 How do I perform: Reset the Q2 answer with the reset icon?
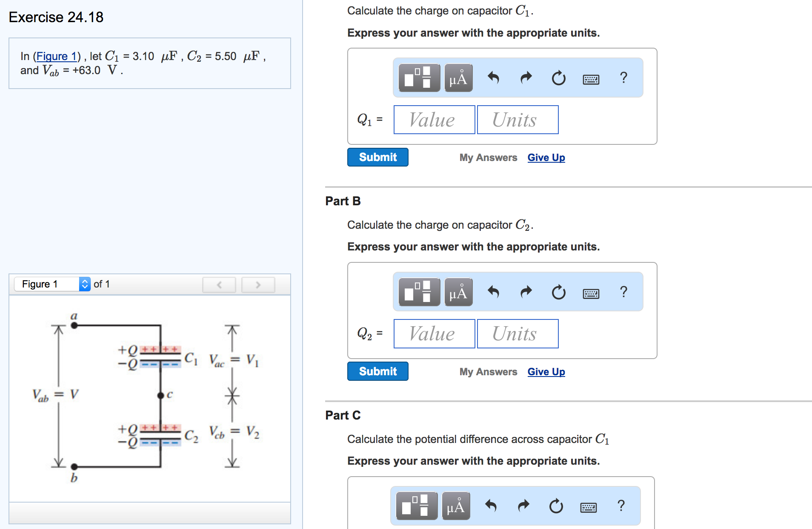(558, 292)
